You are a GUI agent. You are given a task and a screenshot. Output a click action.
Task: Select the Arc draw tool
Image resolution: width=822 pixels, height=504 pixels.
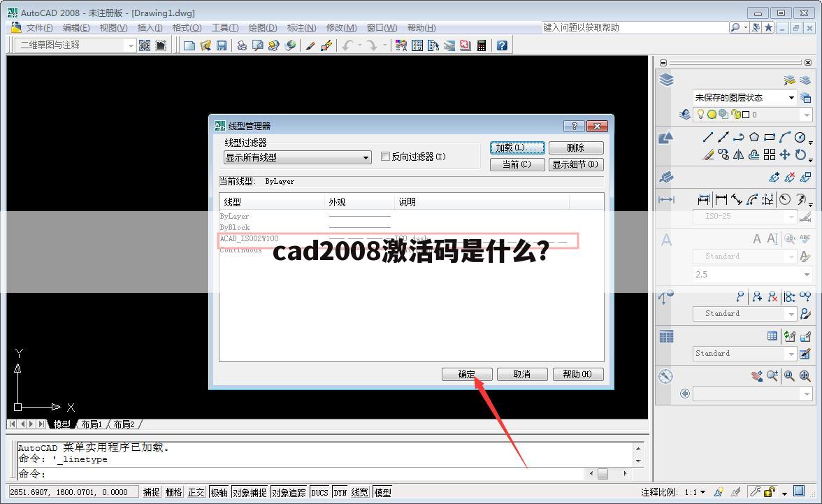pos(785,138)
